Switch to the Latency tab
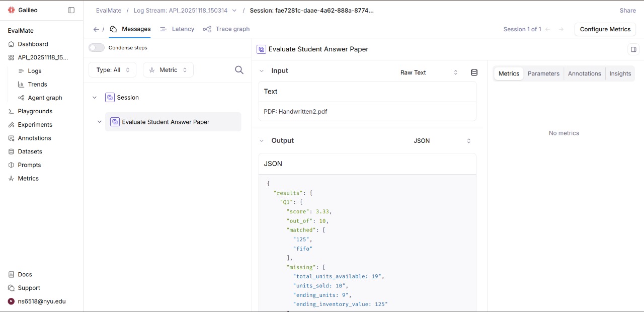The height and width of the screenshot is (312, 644). point(177,29)
